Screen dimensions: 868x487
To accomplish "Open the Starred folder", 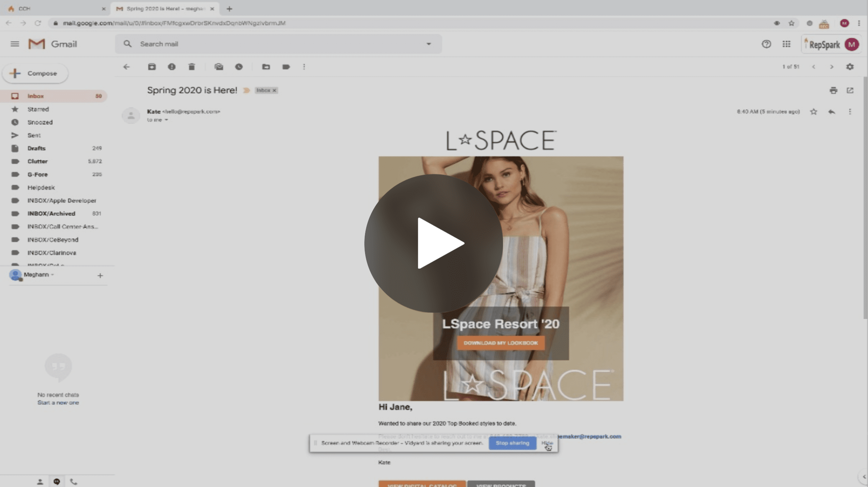I will pos(54,109).
